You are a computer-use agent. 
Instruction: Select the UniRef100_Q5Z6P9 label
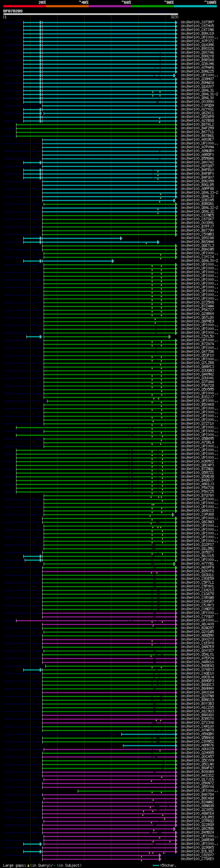197,117
